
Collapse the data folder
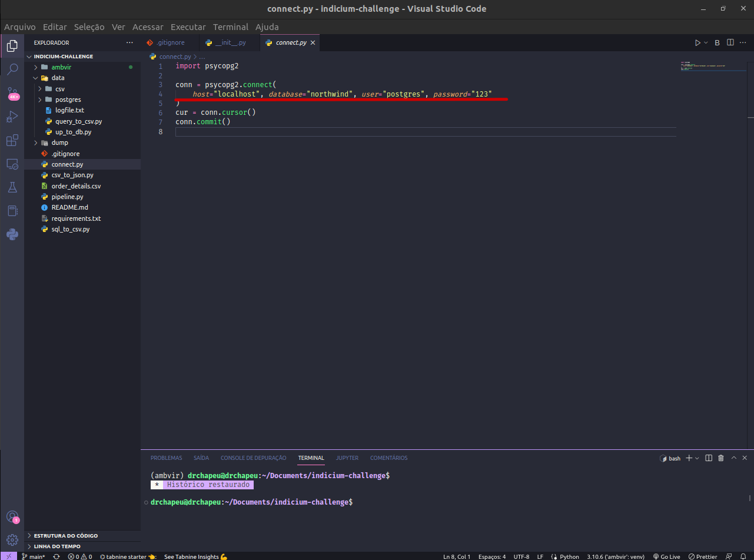35,77
